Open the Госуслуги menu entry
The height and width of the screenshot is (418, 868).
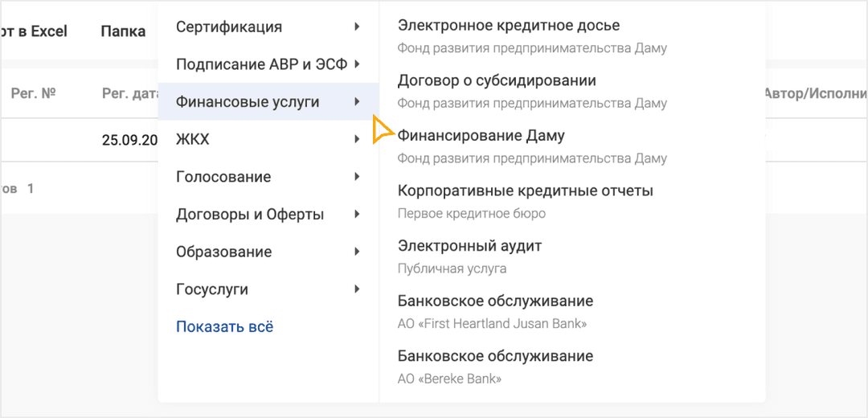click(x=212, y=289)
